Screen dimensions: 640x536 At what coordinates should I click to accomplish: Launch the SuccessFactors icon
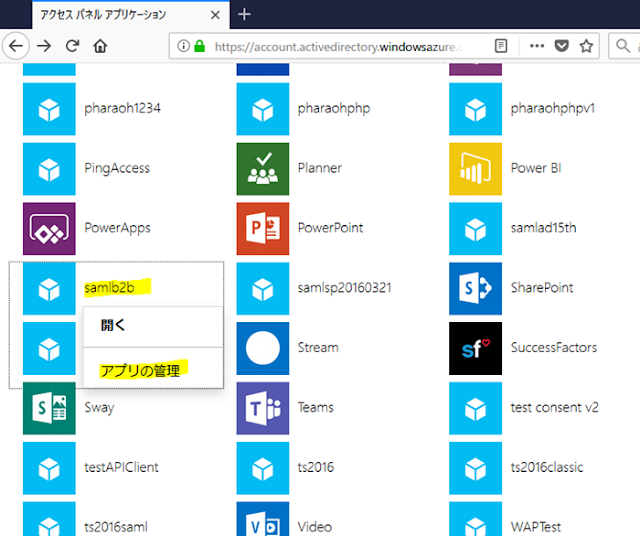pyautogui.click(x=475, y=348)
